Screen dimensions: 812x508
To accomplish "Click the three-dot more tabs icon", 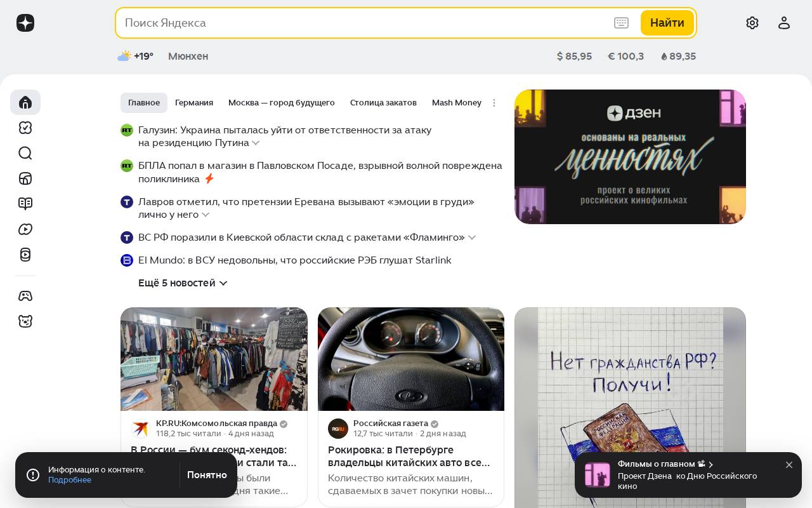I will [x=494, y=103].
